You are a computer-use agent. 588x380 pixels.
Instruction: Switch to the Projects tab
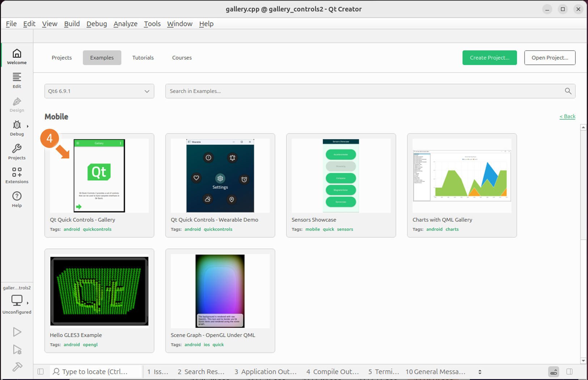[62, 58]
